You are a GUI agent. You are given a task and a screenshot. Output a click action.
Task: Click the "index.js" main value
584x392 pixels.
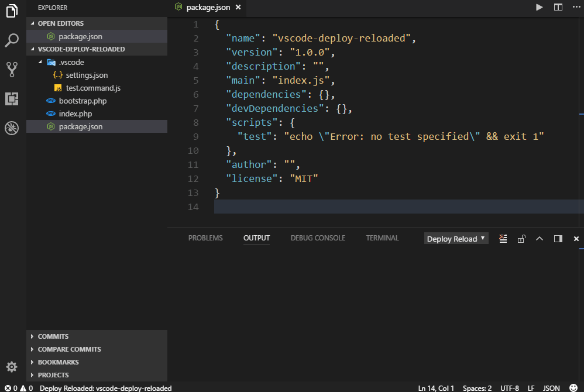coord(301,80)
